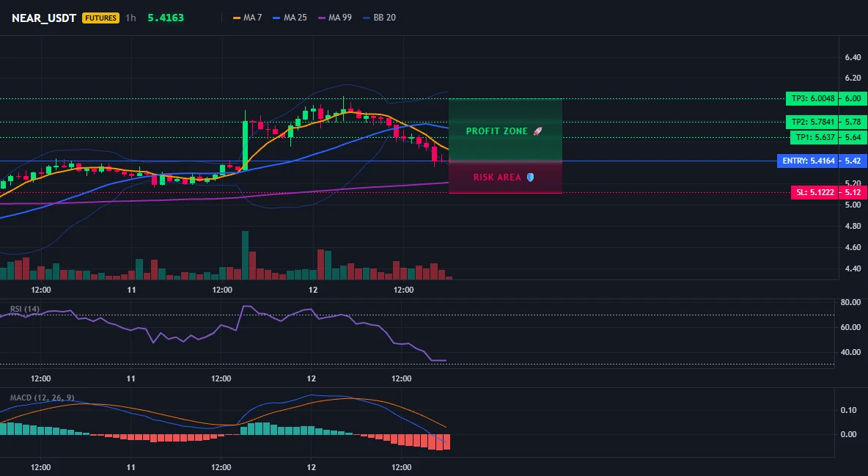
Task: Click the tallest green volume bar
Action: click(246, 255)
